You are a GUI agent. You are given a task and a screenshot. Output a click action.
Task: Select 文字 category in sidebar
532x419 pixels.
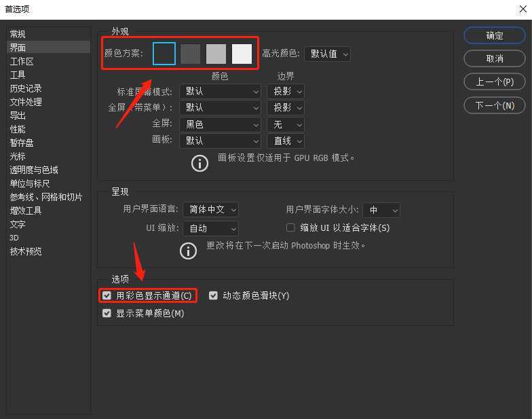click(48, 224)
